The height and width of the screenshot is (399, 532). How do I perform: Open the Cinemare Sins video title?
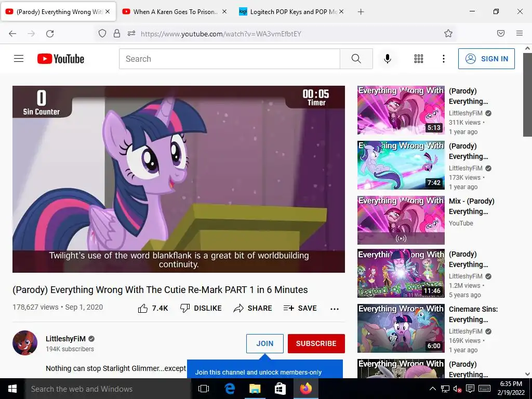[473, 314]
